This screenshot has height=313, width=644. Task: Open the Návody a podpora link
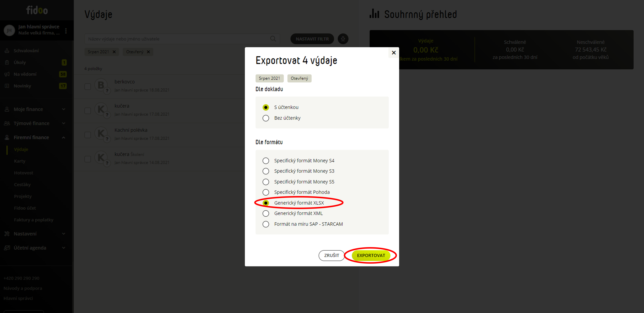[23, 288]
